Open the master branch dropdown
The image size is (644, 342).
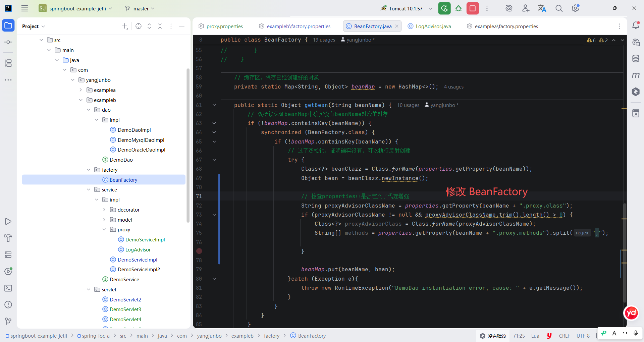click(x=140, y=8)
